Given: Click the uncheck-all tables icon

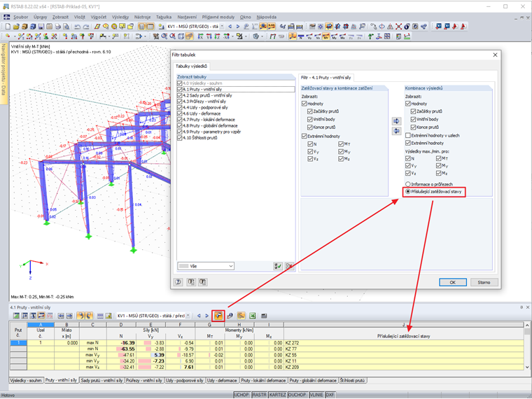Looking at the screenshot, I should point(288,266).
